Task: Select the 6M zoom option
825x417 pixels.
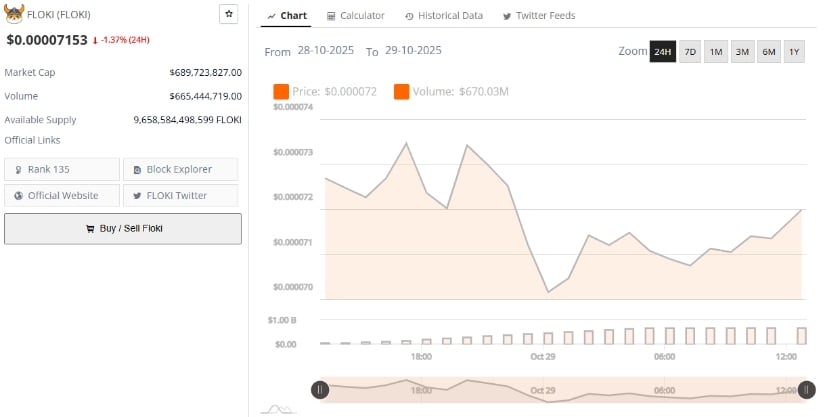Action: (768, 52)
